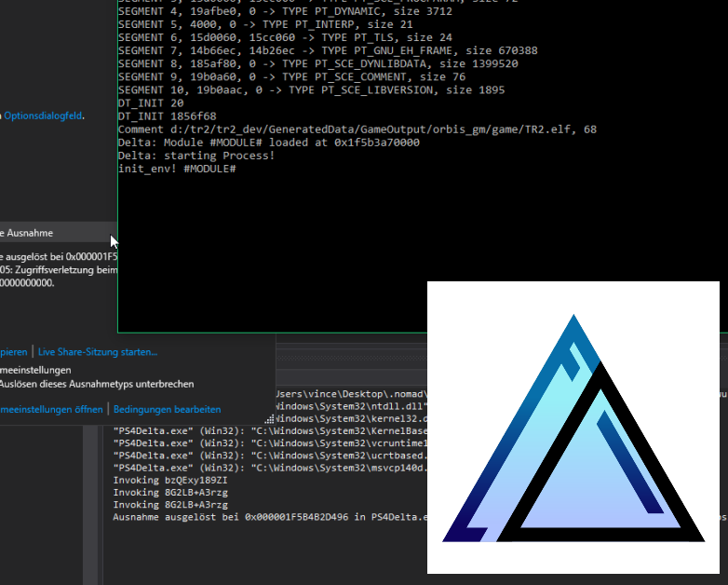Screen dimensions: 728x585
Task: Select 'Zugriffsverletzung beim' text in exception popup
Action: (x=65, y=269)
